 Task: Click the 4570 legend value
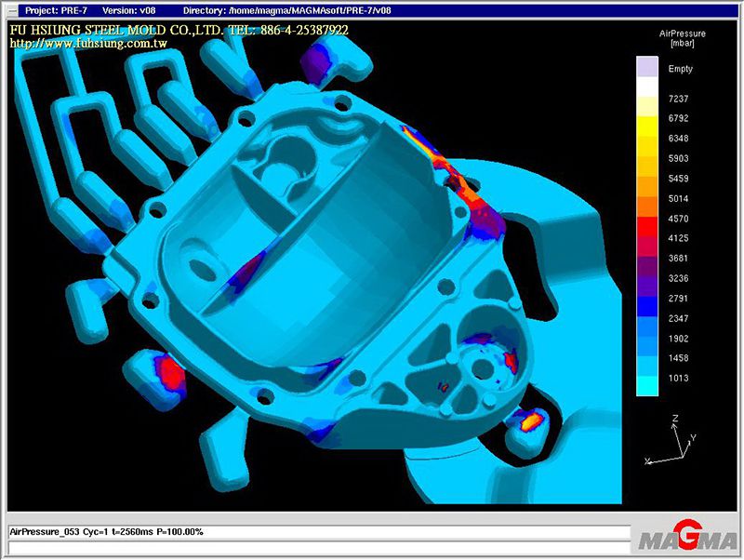click(x=678, y=219)
